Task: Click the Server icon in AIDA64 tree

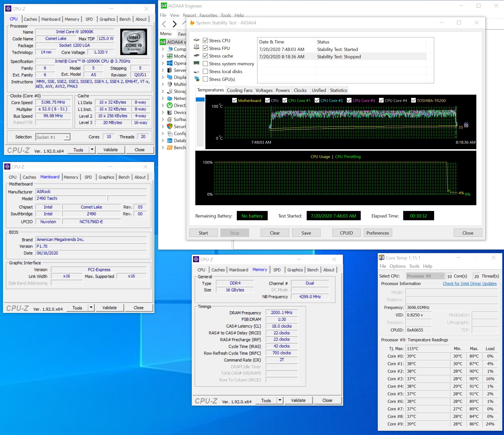Action: (x=170, y=70)
